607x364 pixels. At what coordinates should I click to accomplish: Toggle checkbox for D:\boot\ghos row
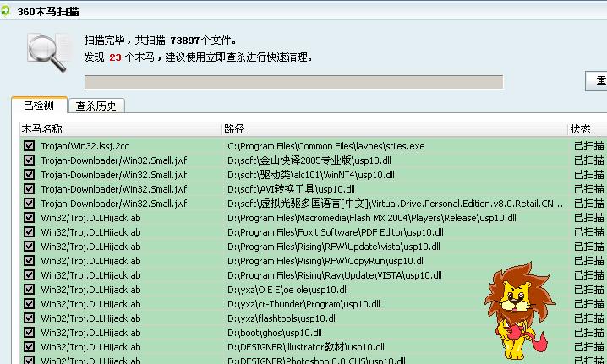click(29, 332)
